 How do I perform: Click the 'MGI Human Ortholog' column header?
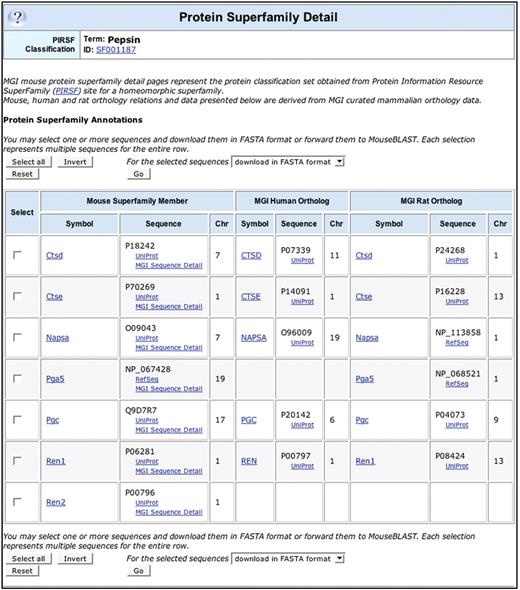click(292, 201)
